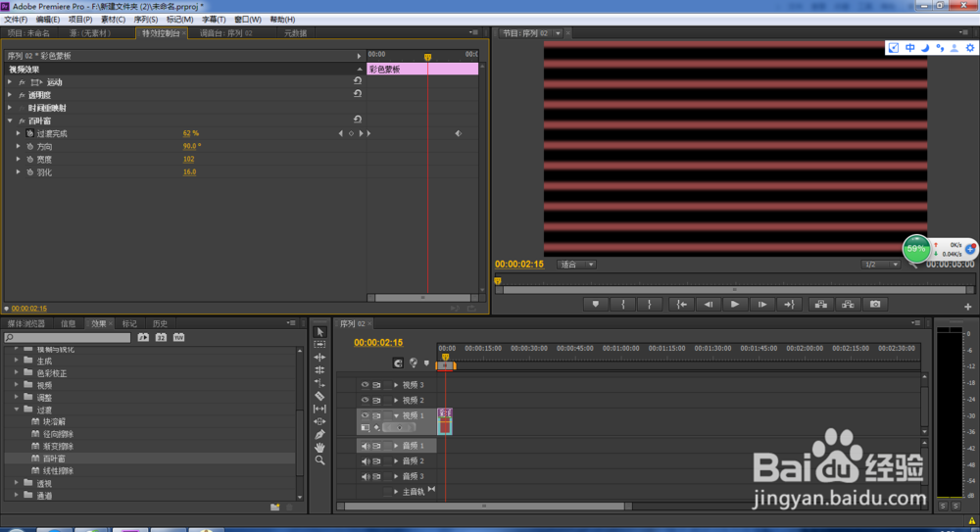Open the 字幕(T) menu
The image size is (980, 532).
click(214, 20)
